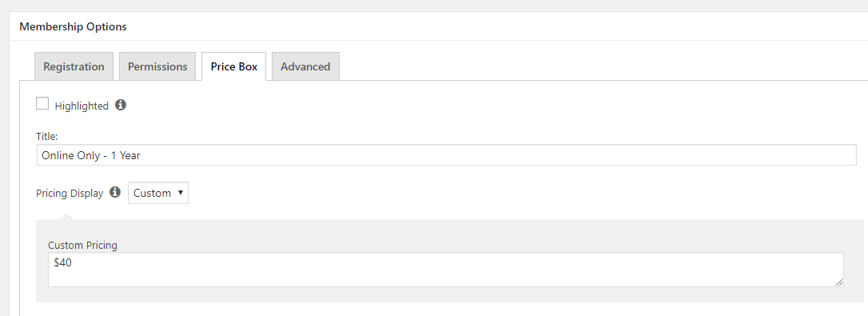Image resolution: width=868 pixels, height=316 pixels.
Task: Open the Pricing Display Custom dropdown
Action: (x=158, y=193)
